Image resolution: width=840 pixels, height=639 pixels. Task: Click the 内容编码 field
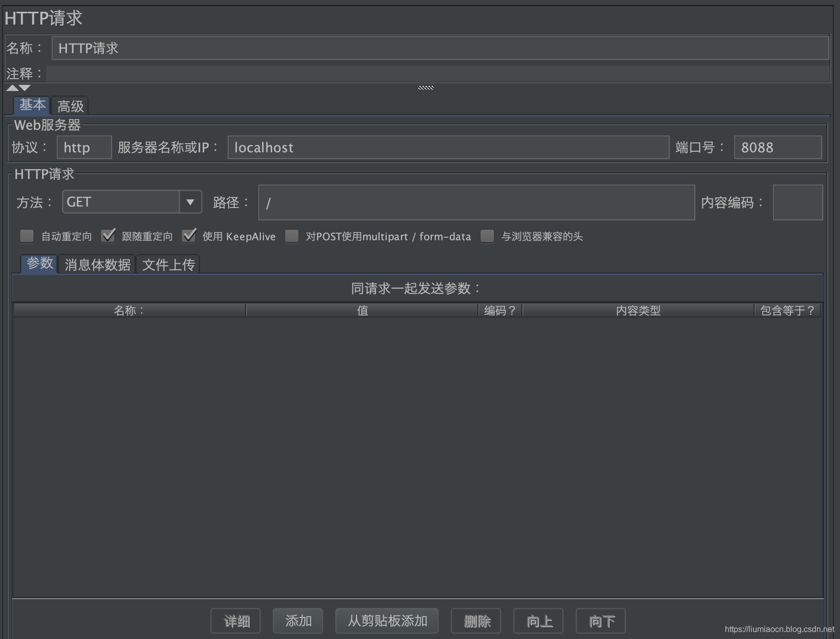tap(798, 202)
